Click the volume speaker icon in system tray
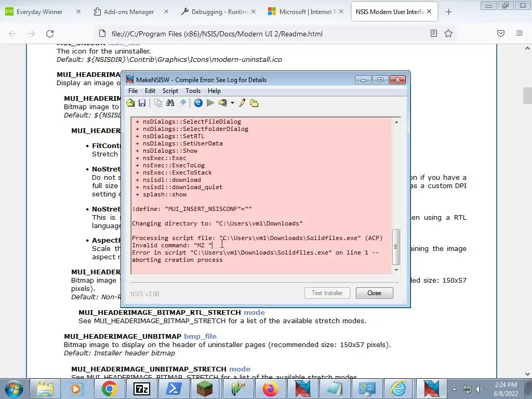532x399 pixels. click(480, 389)
